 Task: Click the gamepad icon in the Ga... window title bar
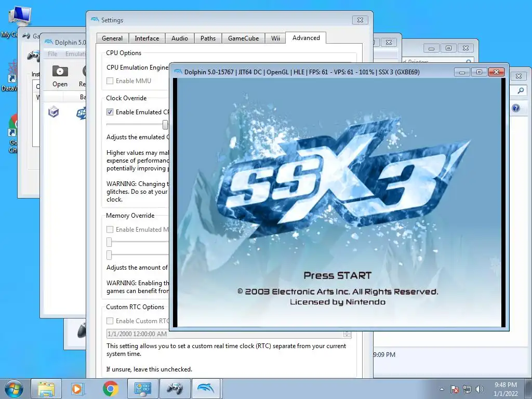coord(26,36)
